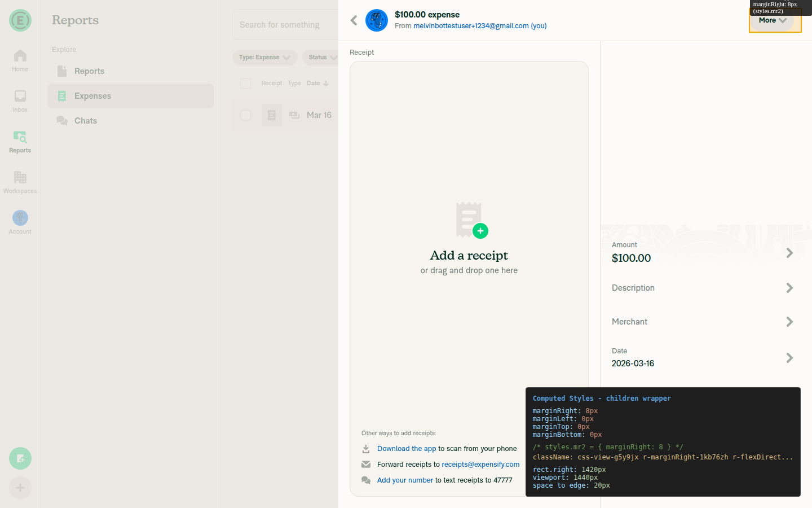Open the Inbox icon in sidebar

coord(20,101)
